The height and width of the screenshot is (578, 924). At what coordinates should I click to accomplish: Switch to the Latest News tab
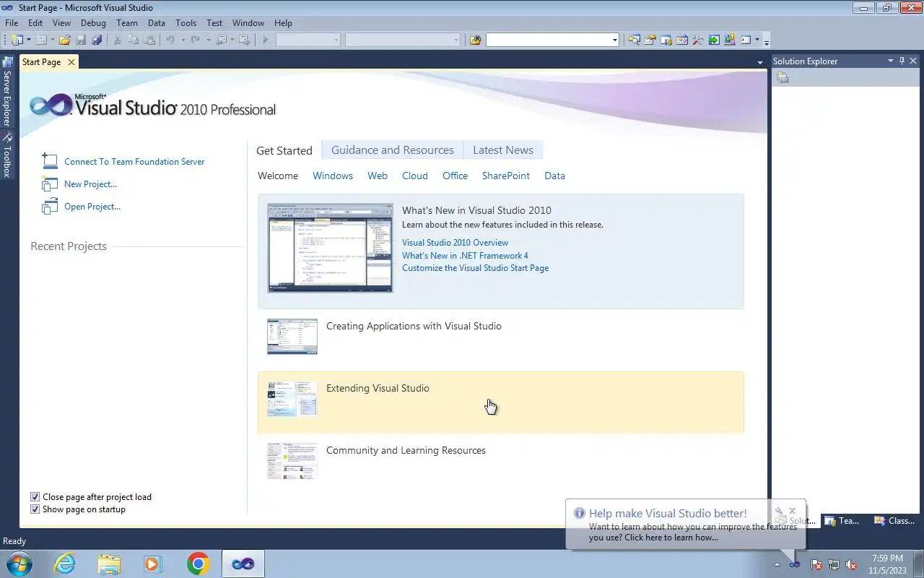(503, 150)
